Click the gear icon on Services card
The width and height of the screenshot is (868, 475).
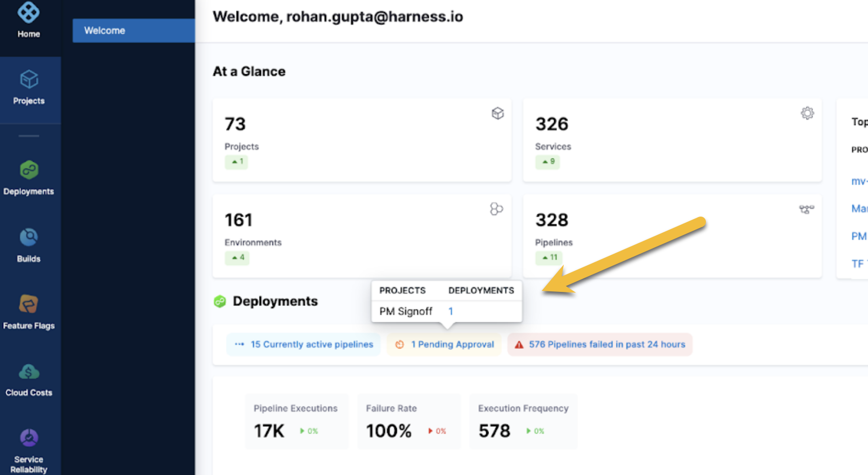point(807,114)
